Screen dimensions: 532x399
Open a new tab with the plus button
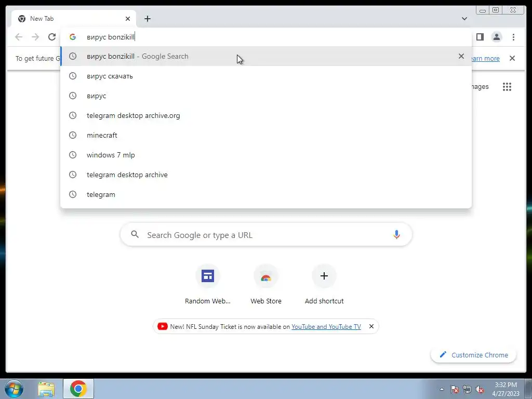[147, 19]
